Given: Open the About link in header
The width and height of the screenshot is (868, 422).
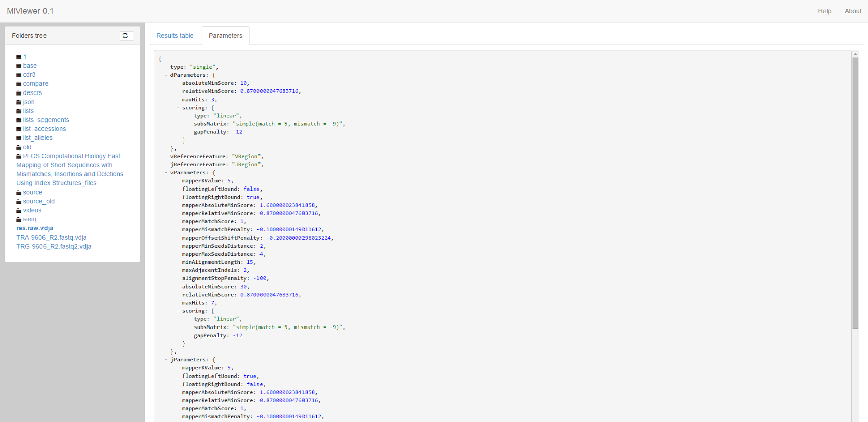Looking at the screenshot, I should (853, 11).
